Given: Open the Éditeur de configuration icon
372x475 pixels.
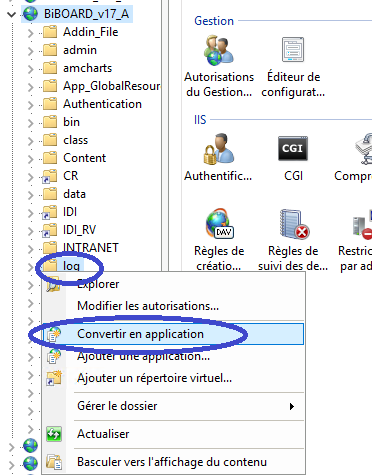Looking at the screenshot, I should click(293, 50).
